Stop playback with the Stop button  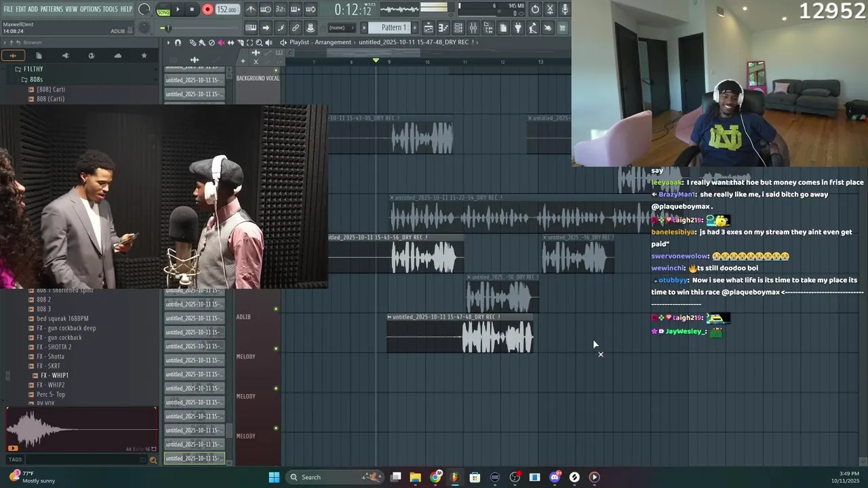pyautogui.click(x=192, y=9)
